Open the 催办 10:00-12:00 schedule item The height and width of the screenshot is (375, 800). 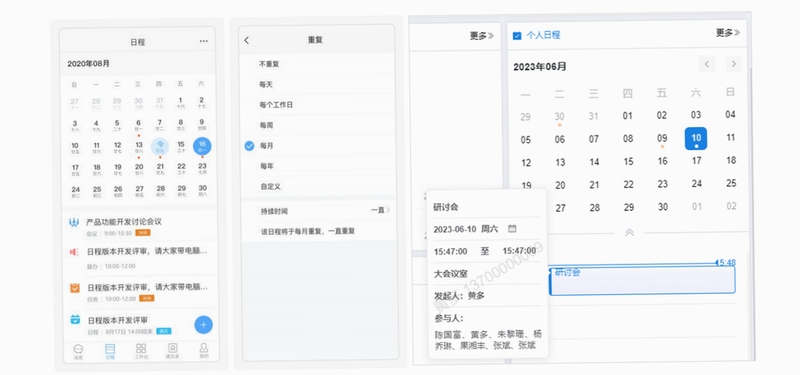[x=139, y=258]
